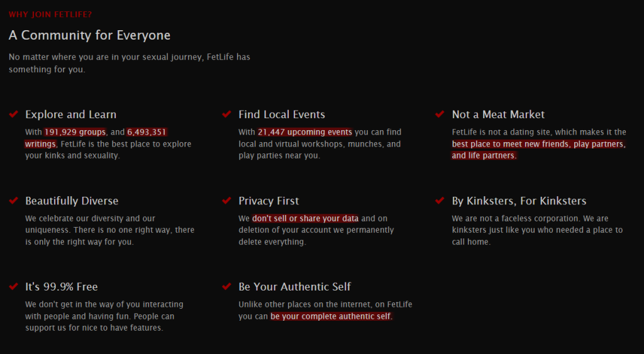Click the 'Explore and Learn' heading

(x=70, y=114)
